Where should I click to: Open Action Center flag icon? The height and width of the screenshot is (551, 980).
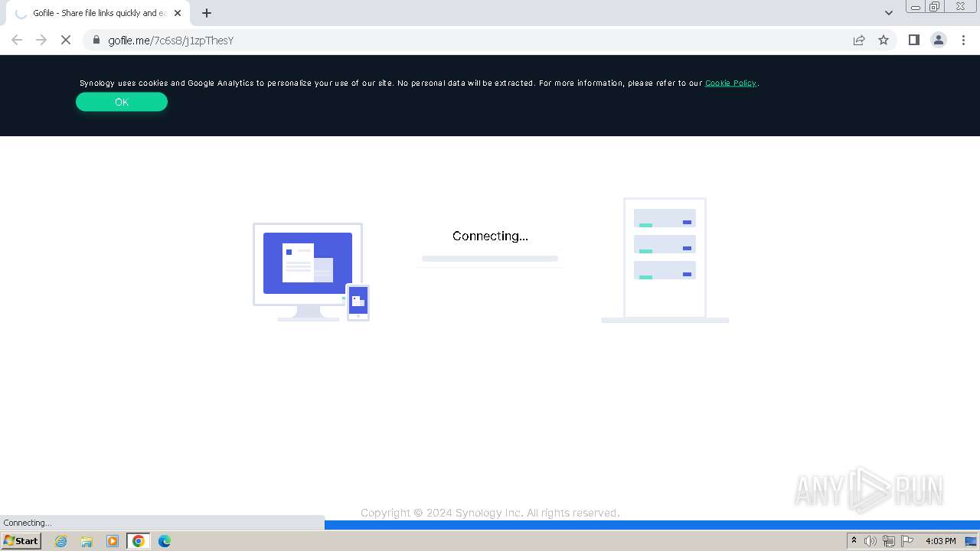click(907, 541)
